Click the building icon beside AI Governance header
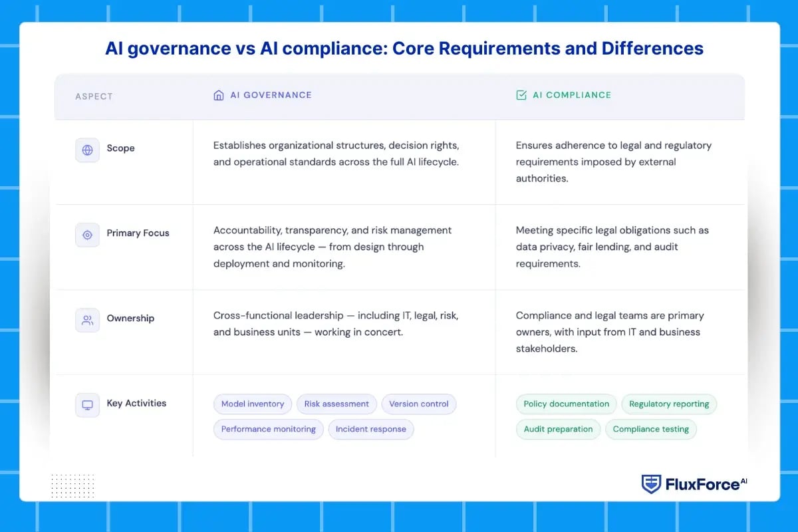 click(x=219, y=95)
